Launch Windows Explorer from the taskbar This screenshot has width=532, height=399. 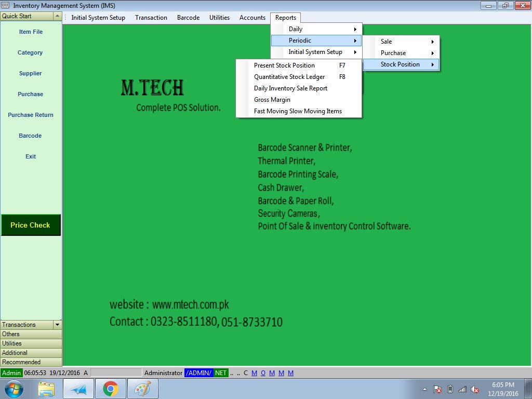pos(46,389)
